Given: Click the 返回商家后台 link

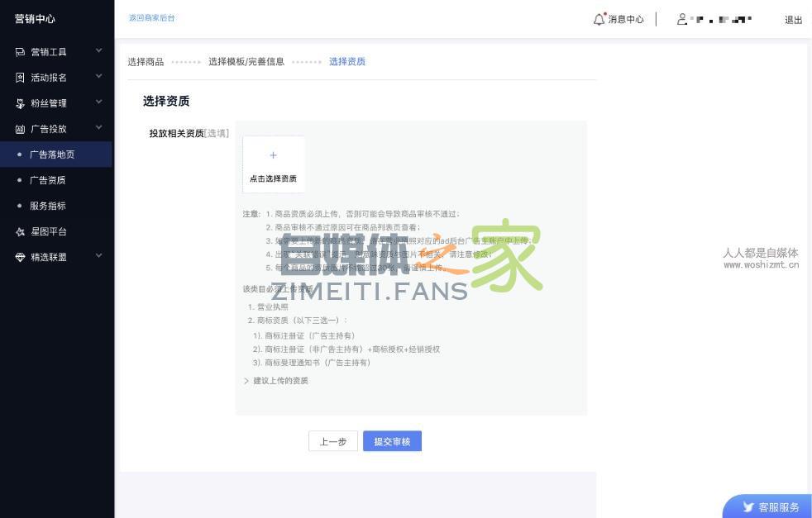Looking at the screenshot, I should coord(151,18).
